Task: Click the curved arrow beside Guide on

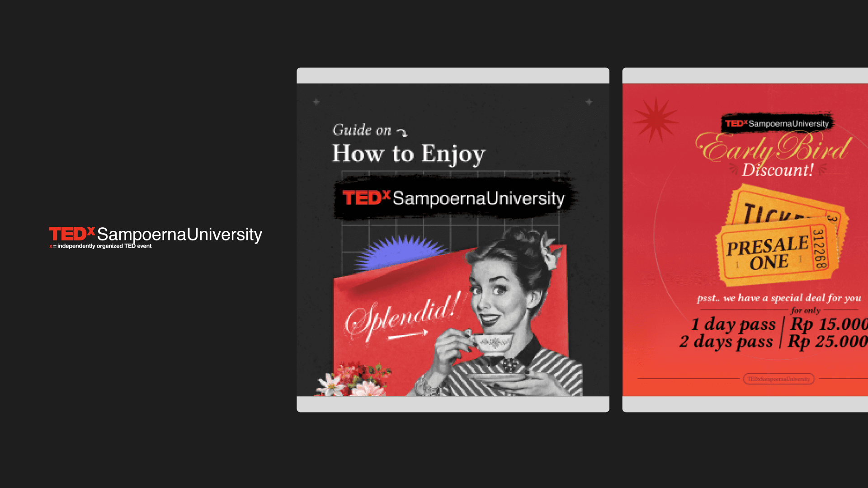Action: (x=402, y=132)
